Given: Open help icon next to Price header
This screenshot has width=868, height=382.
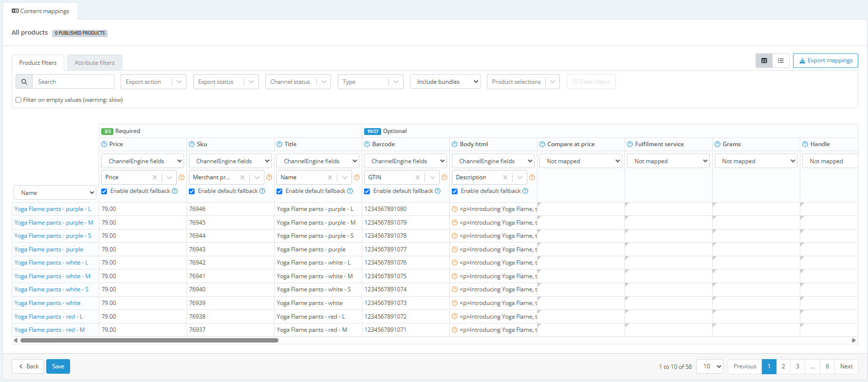Looking at the screenshot, I should click(104, 144).
